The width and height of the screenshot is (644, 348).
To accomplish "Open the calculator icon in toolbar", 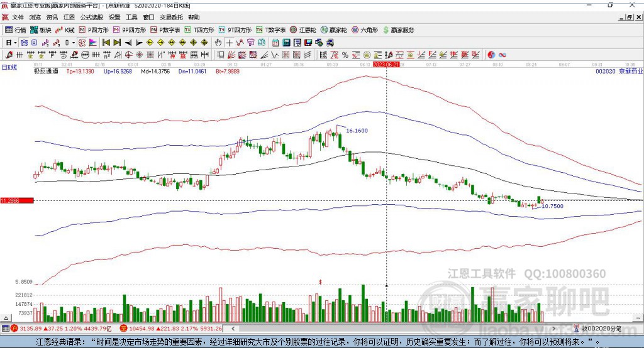I will [x=286, y=43].
